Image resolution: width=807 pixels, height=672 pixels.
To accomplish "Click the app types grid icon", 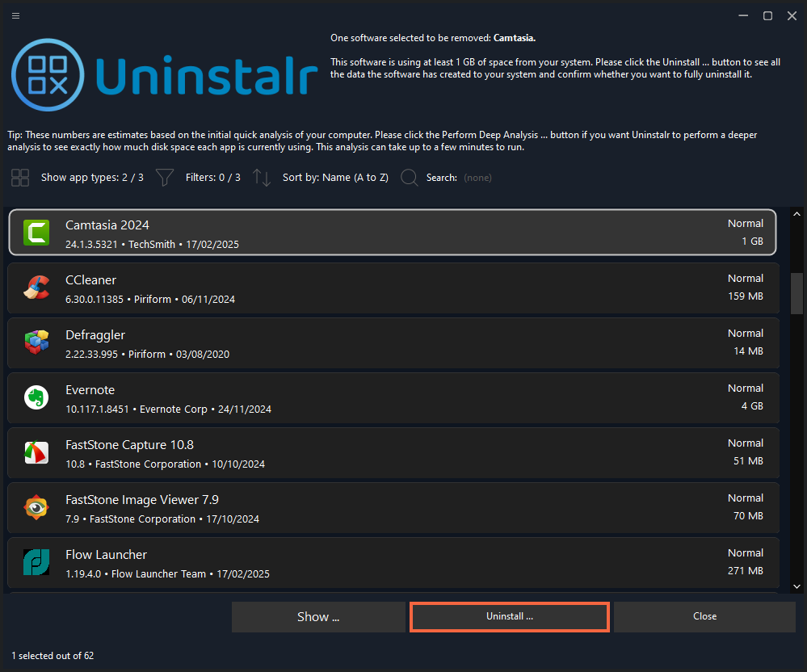I will tap(20, 178).
